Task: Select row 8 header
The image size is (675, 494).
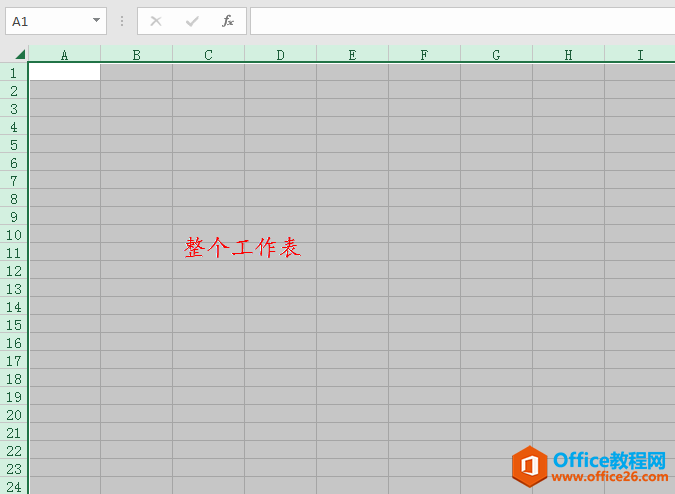Action: [x=14, y=199]
